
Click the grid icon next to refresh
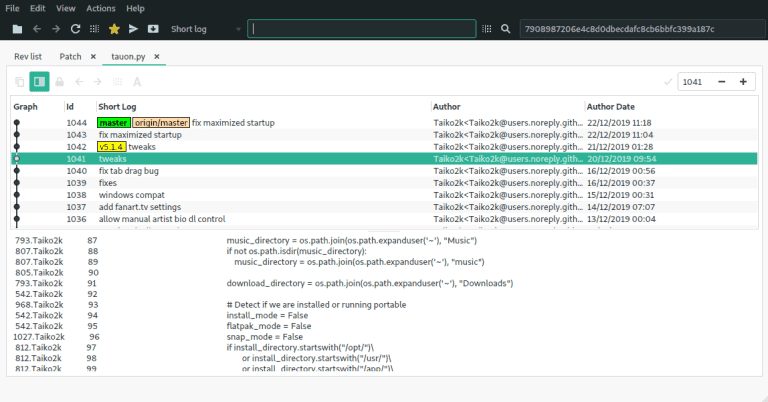(96, 30)
